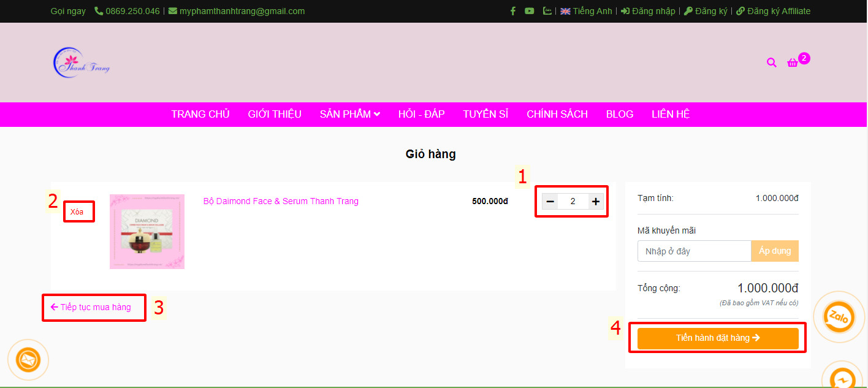Viewport: 868px width, 388px height.
Task: Focus the Mã khuyến mãi input field
Action: [x=694, y=251]
